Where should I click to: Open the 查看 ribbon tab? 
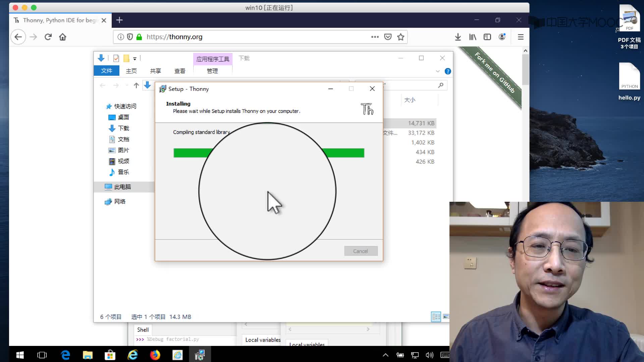coord(180,71)
